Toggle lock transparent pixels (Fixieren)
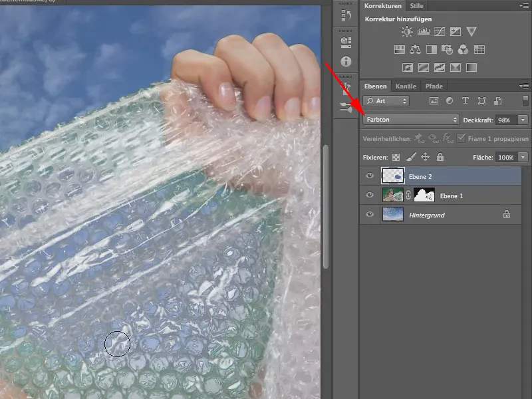This screenshot has width=532, height=399. (x=396, y=157)
